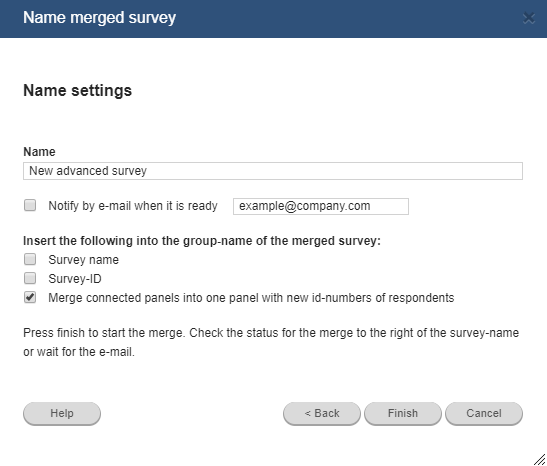Viewport: 547px width, 466px height.
Task: Open Help for the merge dialog
Action: pos(62,414)
